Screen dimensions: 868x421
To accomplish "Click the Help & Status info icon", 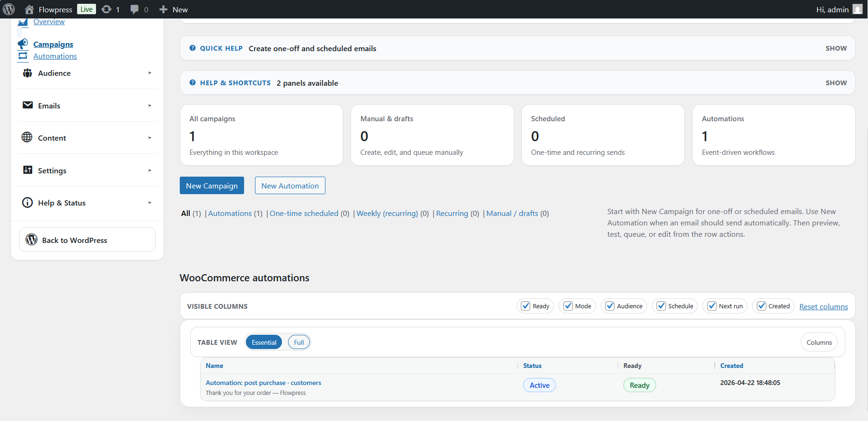I will click(x=27, y=203).
